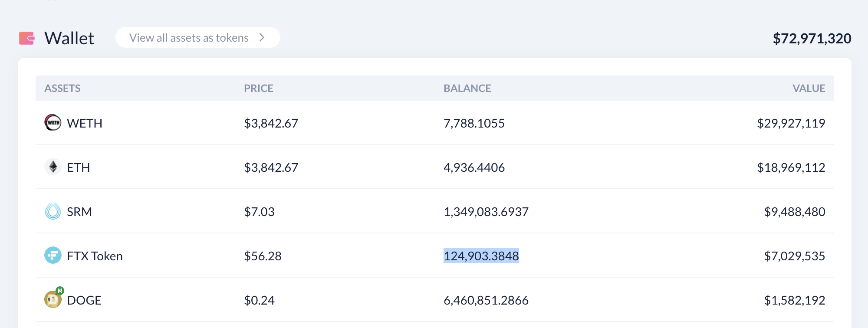This screenshot has width=868, height=328.
Task: Click the SRM droplet icon
Action: [53, 211]
